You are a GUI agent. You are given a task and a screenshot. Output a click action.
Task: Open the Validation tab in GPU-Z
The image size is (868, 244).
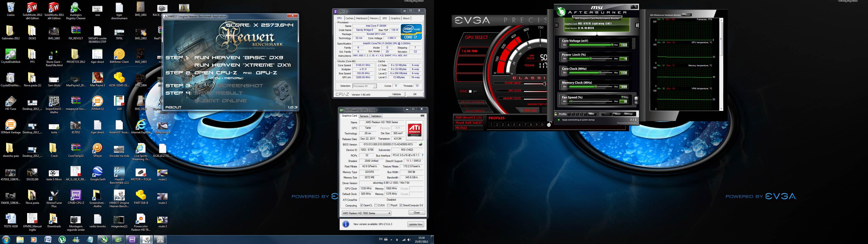pyautogui.click(x=376, y=116)
